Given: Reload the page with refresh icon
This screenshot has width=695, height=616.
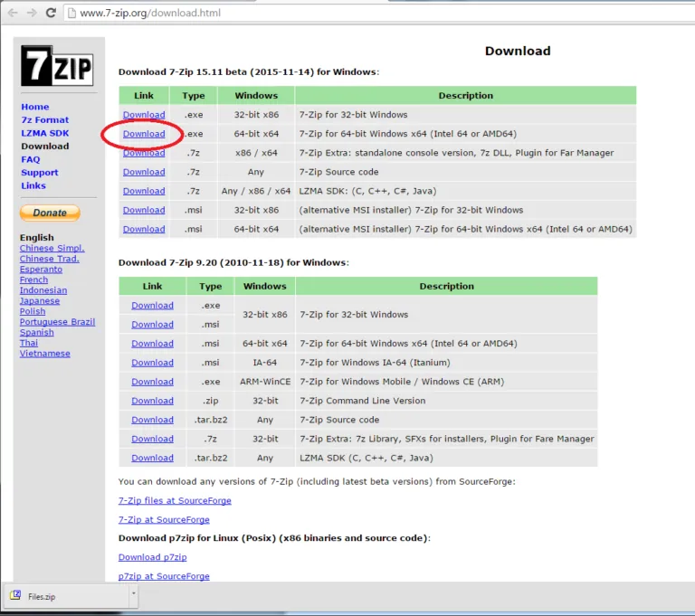Looking at the screenshot, I should click(x=51, y=13).
